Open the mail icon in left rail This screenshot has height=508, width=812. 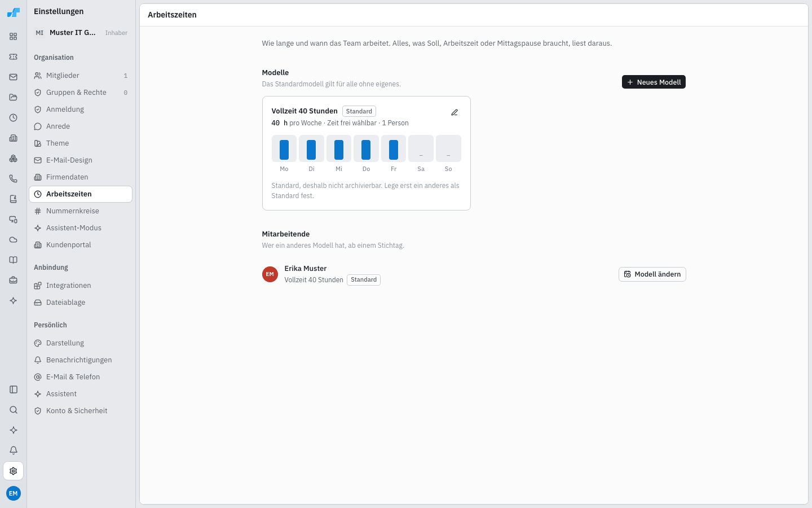tap(14, 77)
